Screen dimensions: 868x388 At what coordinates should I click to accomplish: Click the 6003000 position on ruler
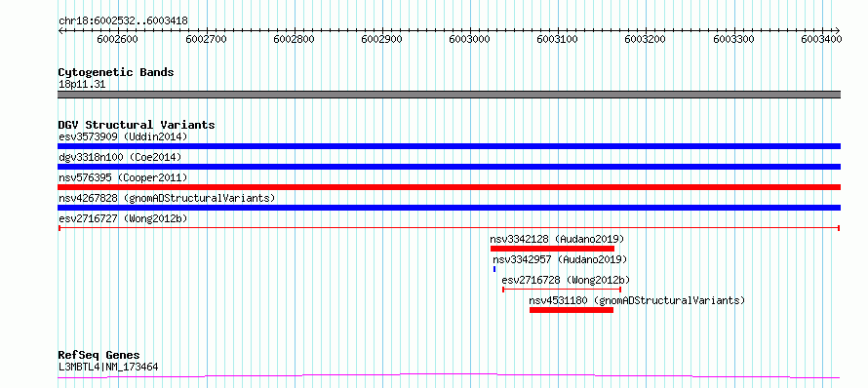coord(470,39)
